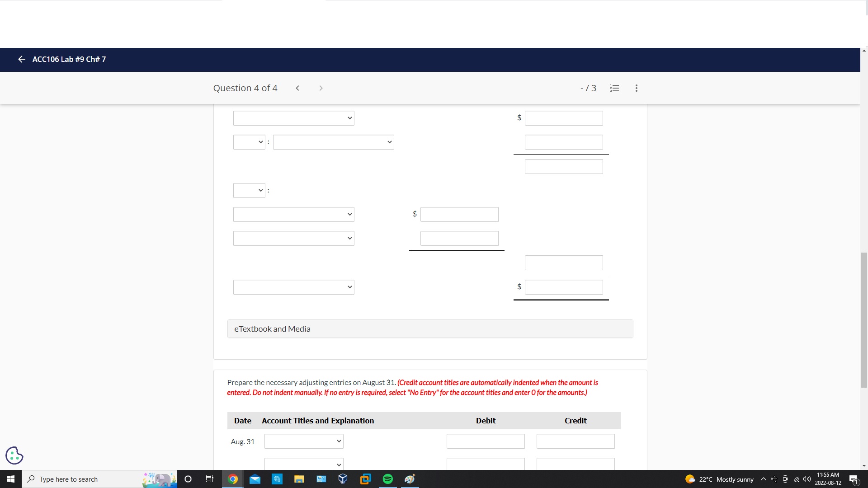Image resolution: width=868 pixels, height=488 pixels.
Task: Open Spotify from the taskbar
Action: tap(387, 479)
